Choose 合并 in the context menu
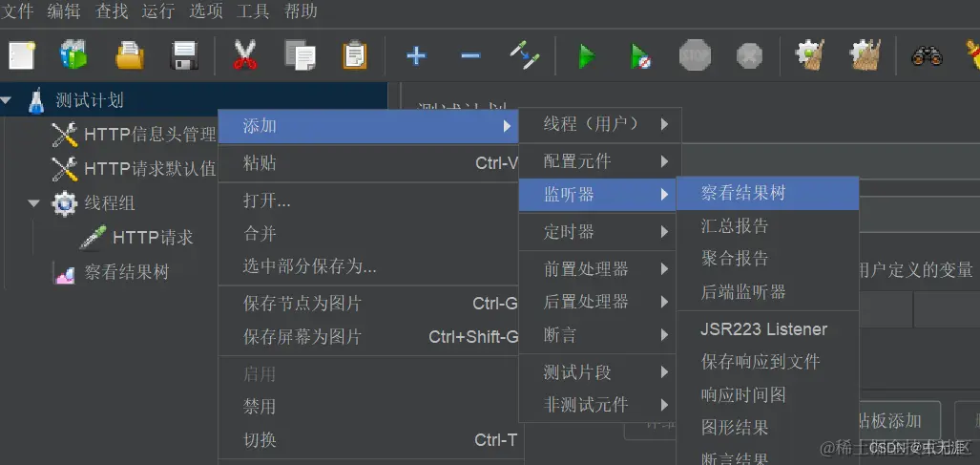 [x=368, y=234]
